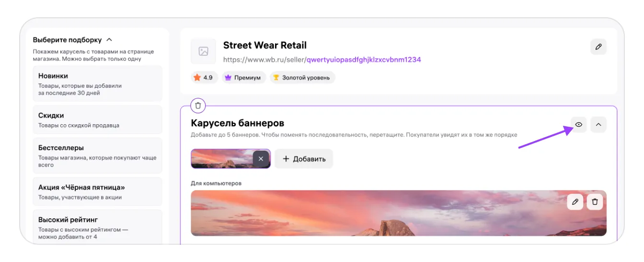Delete the desktop banner image
Image resolution: width=644 pixels, height=262 pixels.
coord(595,202)
